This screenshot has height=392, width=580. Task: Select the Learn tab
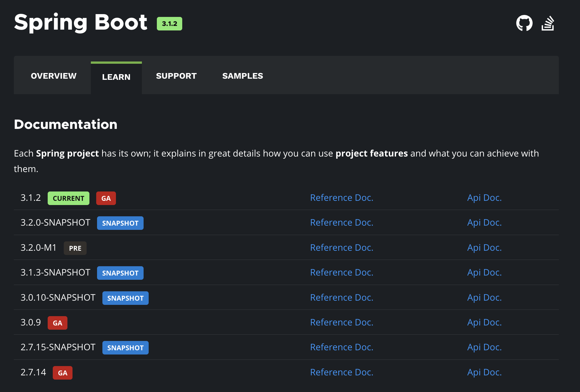coord(116,77)
